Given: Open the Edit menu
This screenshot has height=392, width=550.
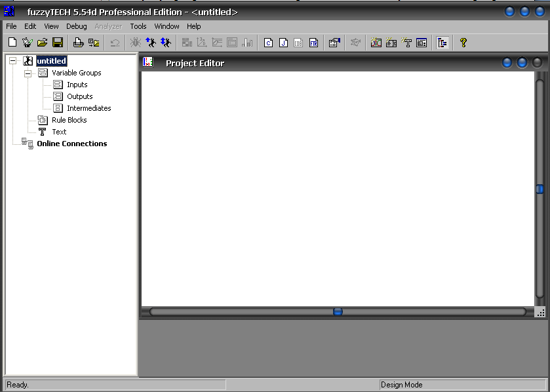Looking at the screenshot, I should 30,26.
